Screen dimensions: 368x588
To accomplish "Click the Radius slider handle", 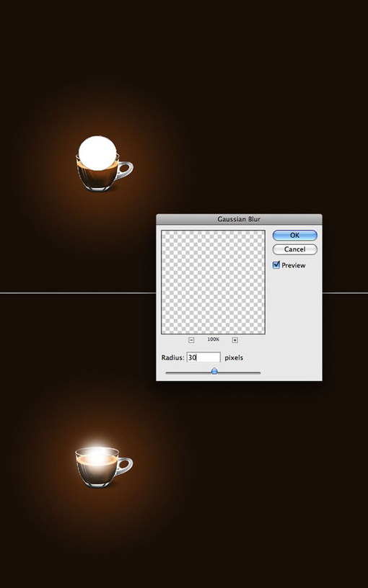I will pos(214,371).
